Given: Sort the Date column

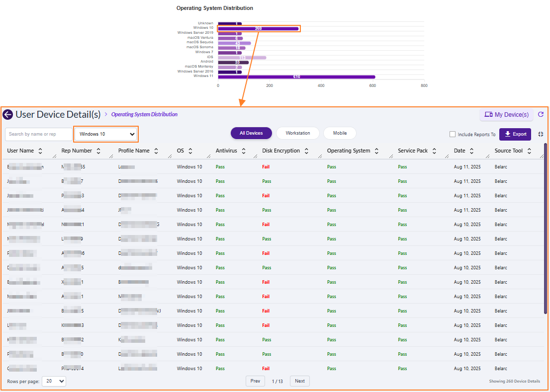Looking at the screenshot, I should tap(471, 151).
